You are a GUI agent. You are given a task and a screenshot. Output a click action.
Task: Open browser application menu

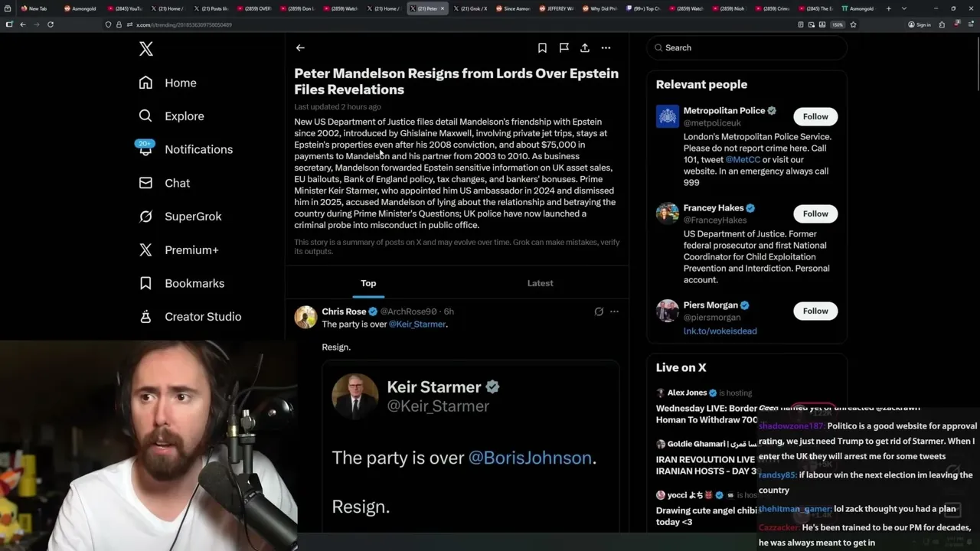[x=970, y=24]
